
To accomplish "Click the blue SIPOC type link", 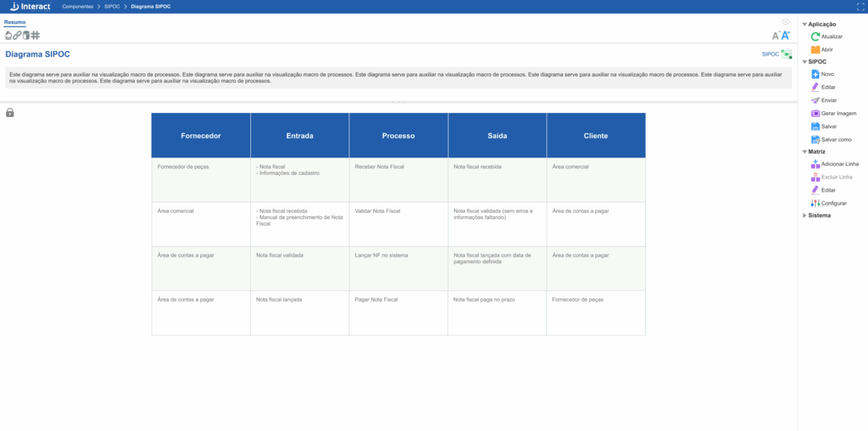I will (770, 54).
